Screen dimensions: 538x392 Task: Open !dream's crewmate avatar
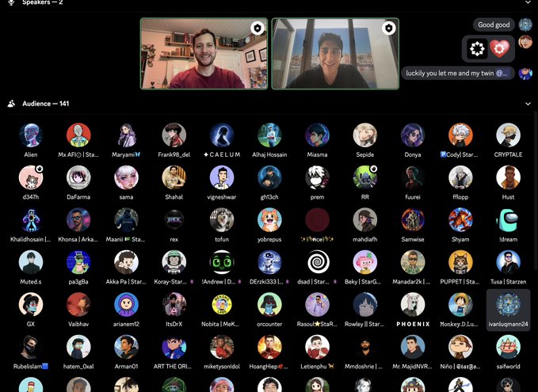coord(508,220)
